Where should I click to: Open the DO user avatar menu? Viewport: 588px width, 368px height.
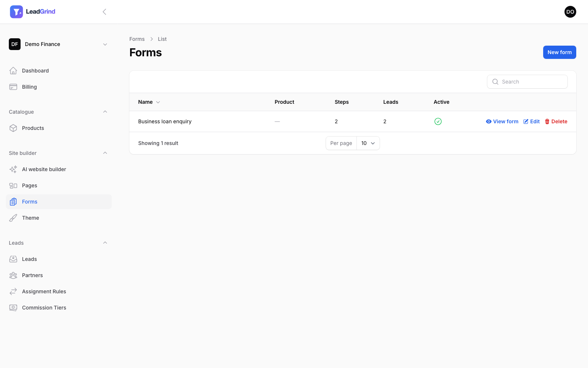(x=570, y=12)
